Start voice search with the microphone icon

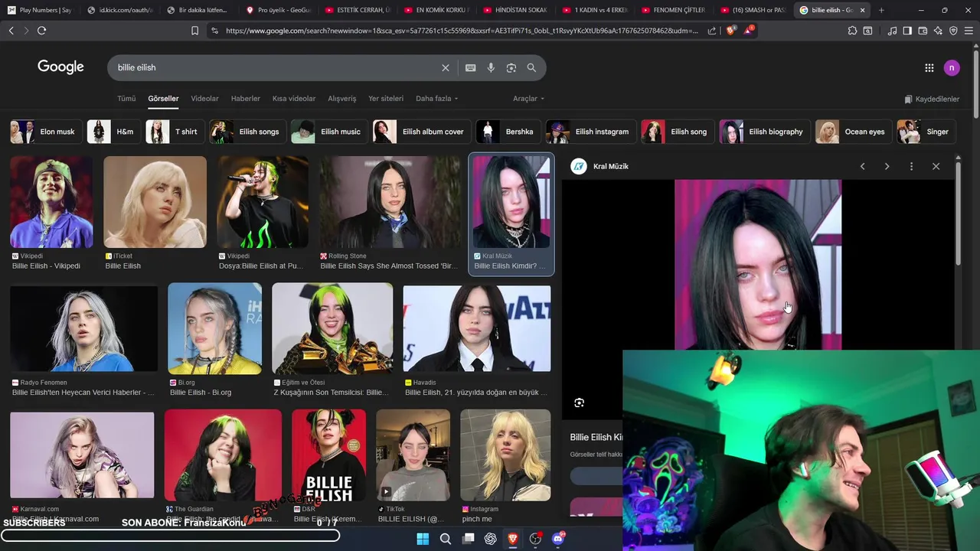[x=491, y=67]
